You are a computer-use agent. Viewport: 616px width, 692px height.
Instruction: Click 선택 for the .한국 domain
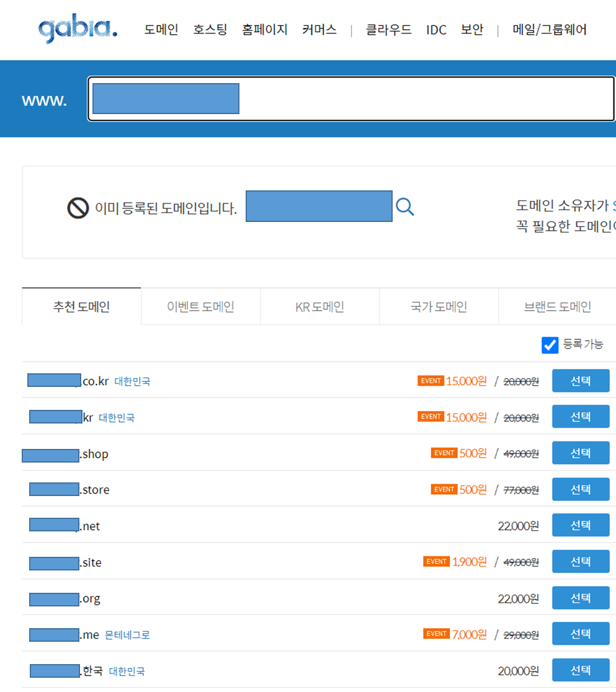point(581,670)
